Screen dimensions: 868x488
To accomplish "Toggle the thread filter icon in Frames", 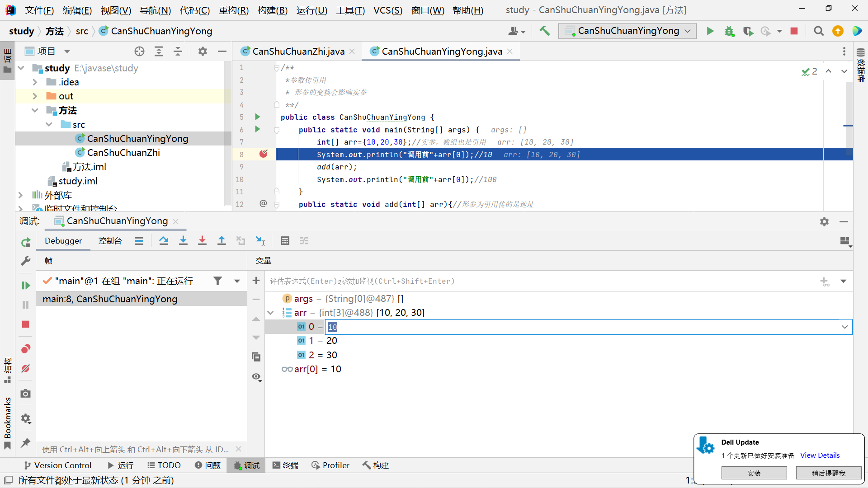I will click(217, 281).
